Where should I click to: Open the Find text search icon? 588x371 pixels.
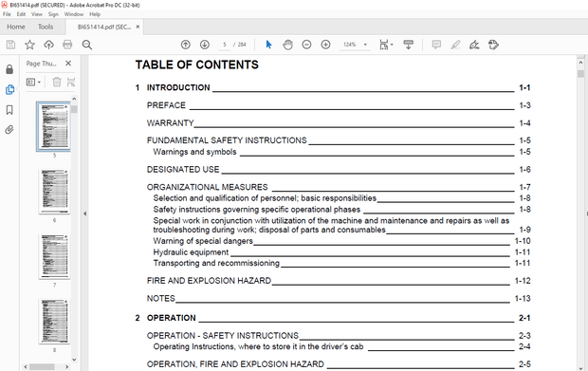tap(87, 45)
